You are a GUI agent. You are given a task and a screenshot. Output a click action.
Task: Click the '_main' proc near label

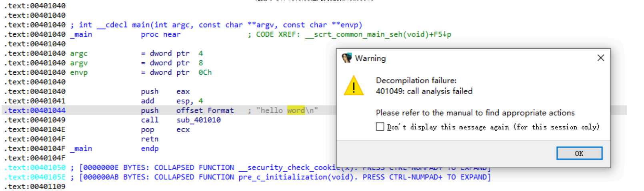coord(81,34)
